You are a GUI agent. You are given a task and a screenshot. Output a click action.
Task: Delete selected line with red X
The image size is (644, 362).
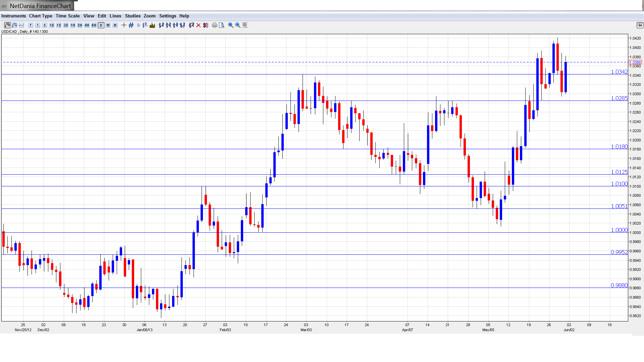[x=199, y=25]
